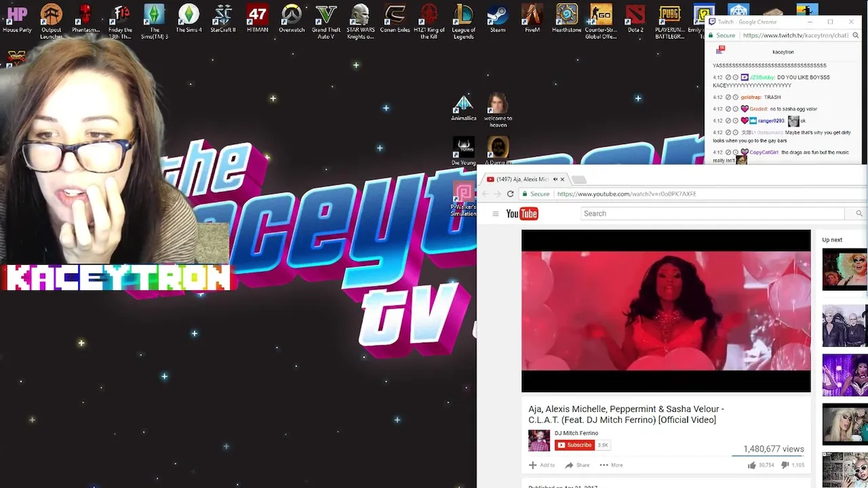Subscribe to DJ Mitch Ferrino
The height and width of the screenshot is (488, 868).
(574, 445)
